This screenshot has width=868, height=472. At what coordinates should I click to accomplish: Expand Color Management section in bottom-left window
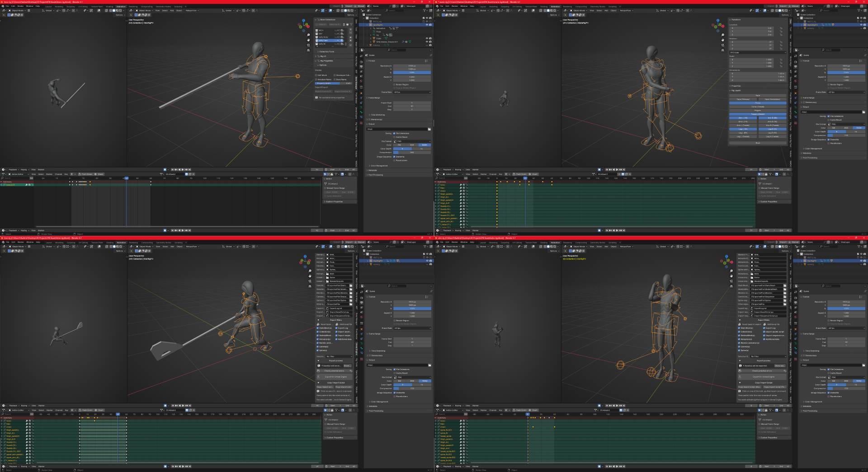coord(379,402)
